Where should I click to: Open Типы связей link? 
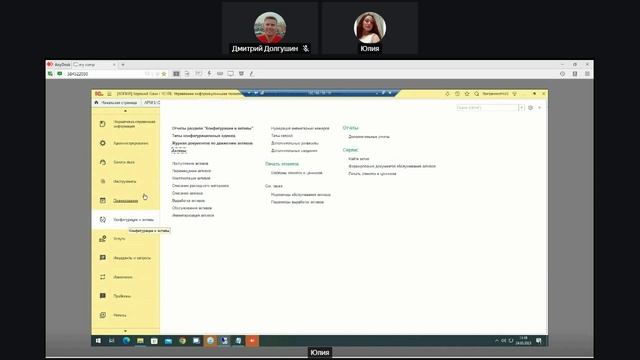(x=282, y=136)
